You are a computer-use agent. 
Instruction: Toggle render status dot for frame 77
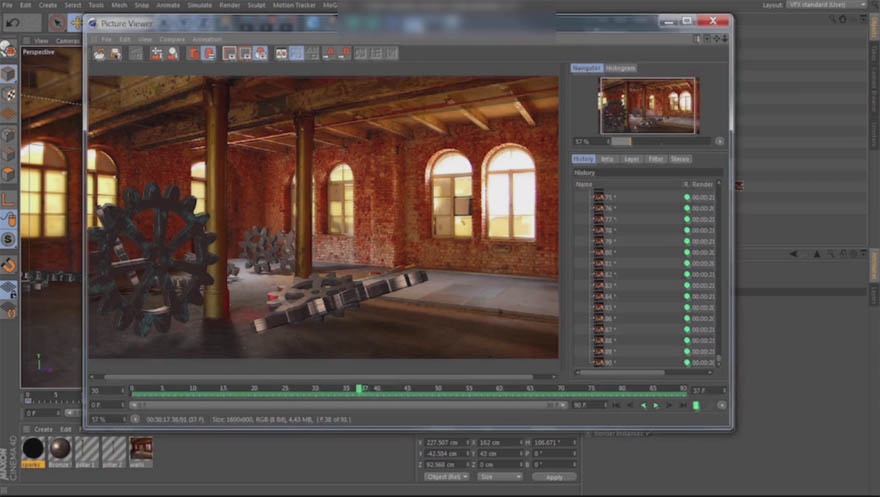tap(686, 219)
